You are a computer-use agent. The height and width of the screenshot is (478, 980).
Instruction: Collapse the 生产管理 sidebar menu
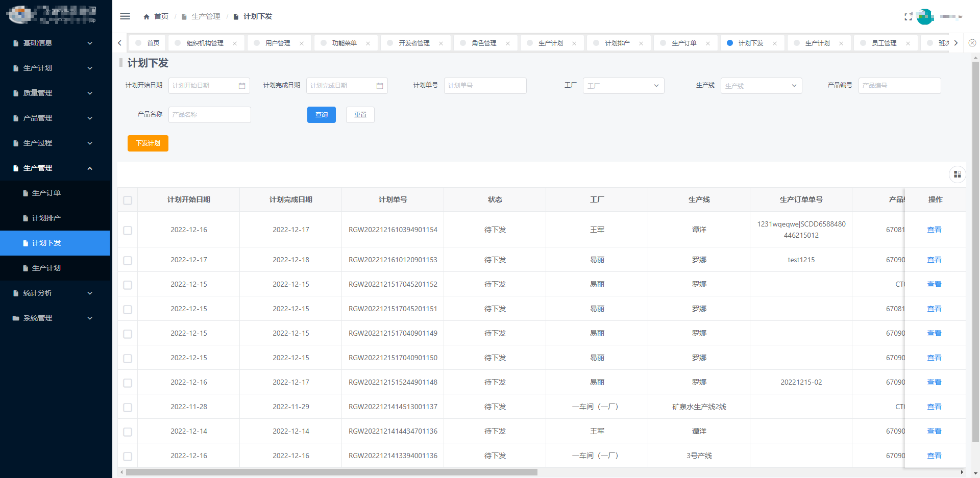(x=55, y=168)
